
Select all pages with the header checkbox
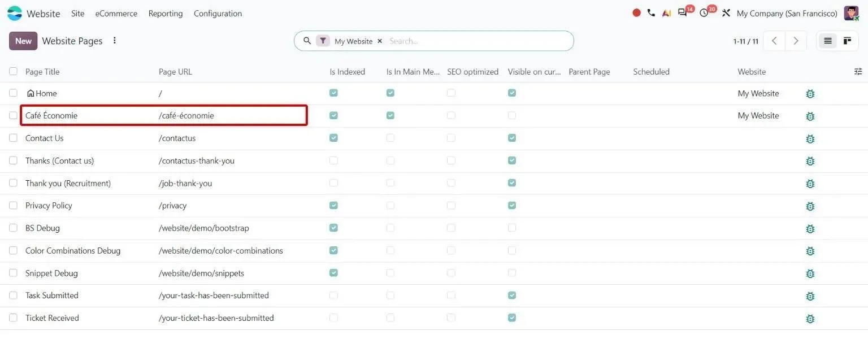tap(13, 72)
